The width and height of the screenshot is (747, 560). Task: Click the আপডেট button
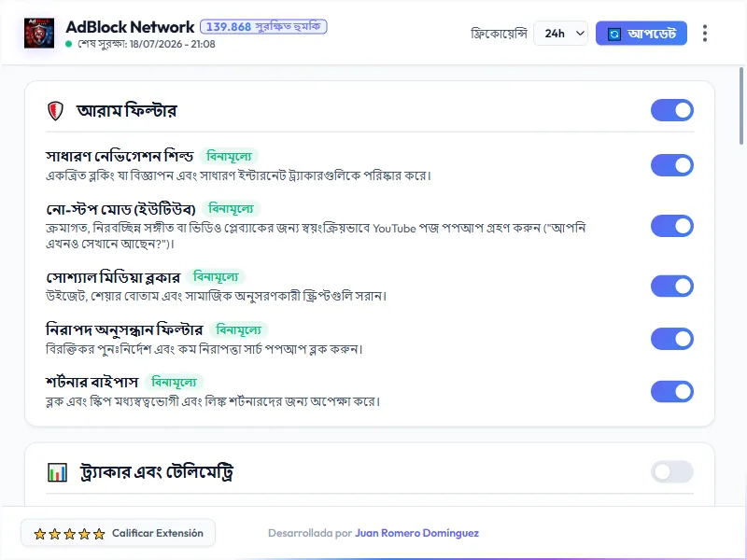point(641,34)
